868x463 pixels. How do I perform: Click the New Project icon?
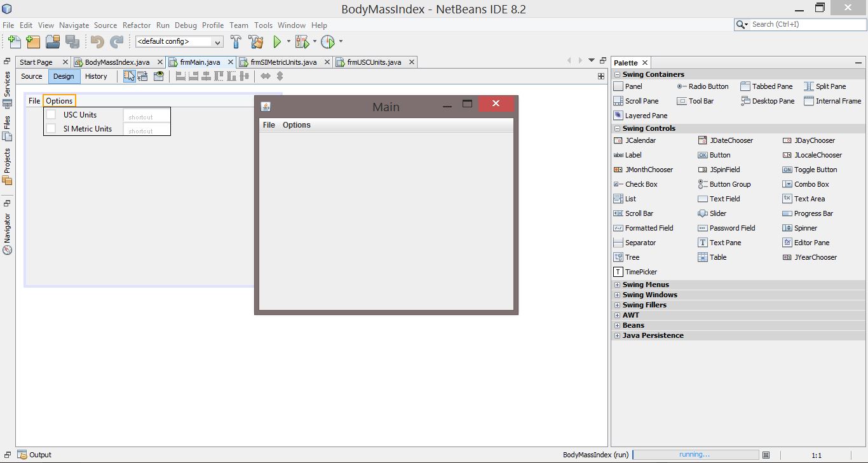[33, 42]
